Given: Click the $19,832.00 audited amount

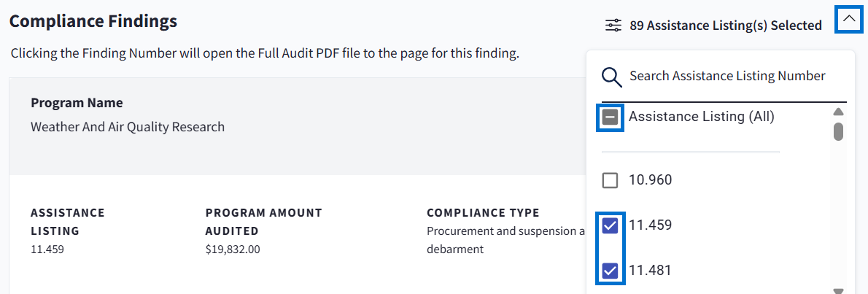Looking at the screenshot, I should point(233,249).
